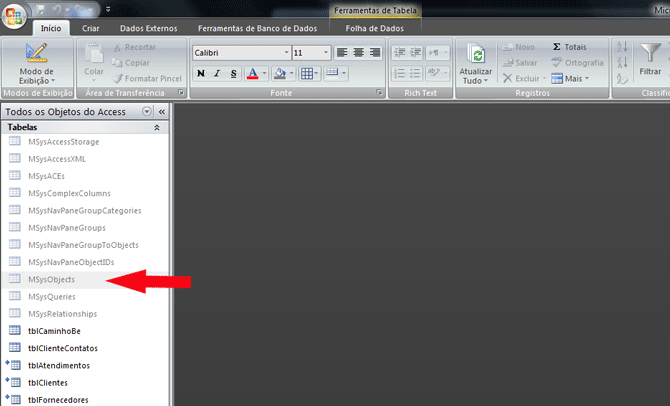Viewport: 670px width, 406px height.
Task: Open fill color dropdown arrow
Action: pos(292,74)
